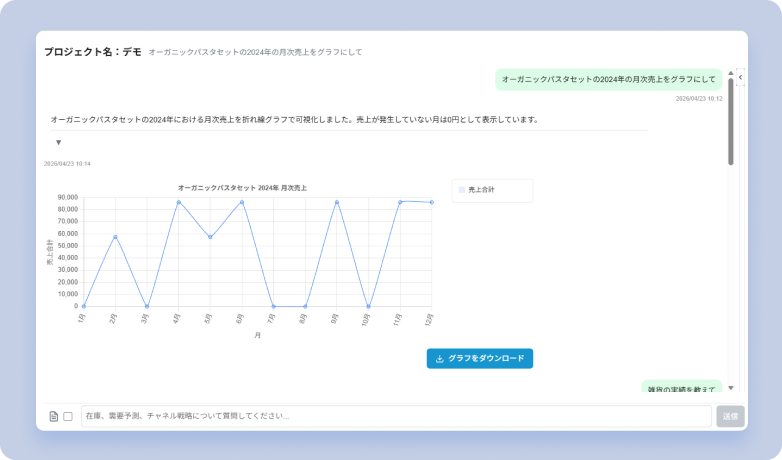Click the 11月 data point on the chart
Image resolution: width=782 pixels, height=460 pixels.
[x=400, y=202]
